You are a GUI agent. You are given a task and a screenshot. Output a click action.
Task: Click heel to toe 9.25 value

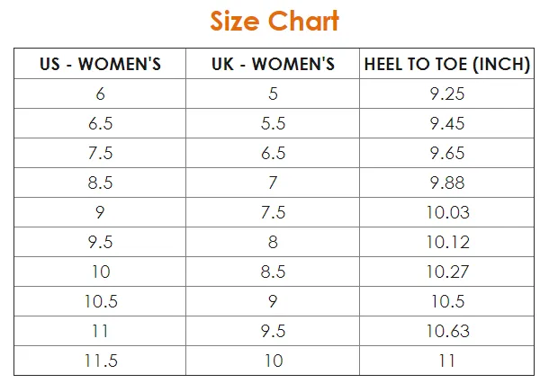(x=447, y=94)
